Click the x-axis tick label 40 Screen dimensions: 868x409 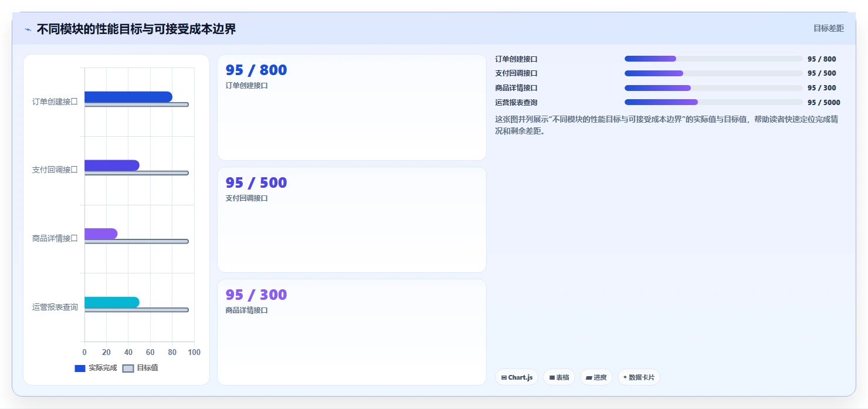coord(128,352)
